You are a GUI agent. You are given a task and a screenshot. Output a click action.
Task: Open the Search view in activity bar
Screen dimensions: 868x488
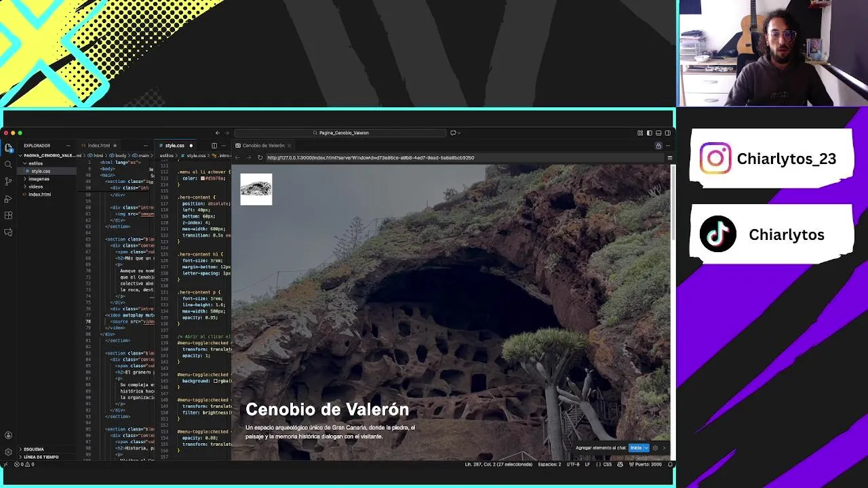point(8,165)
